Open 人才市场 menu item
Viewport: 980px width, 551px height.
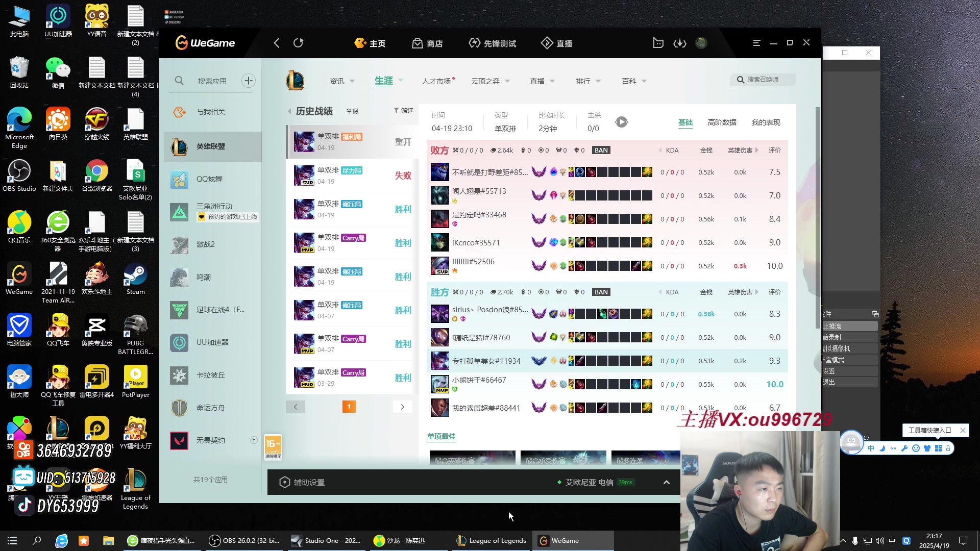tap(437, 81)
